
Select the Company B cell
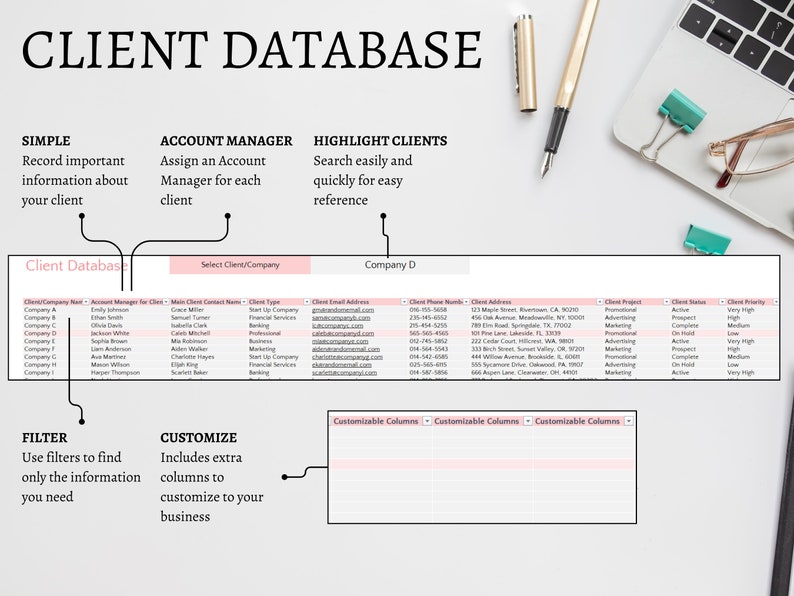point(39,317)
